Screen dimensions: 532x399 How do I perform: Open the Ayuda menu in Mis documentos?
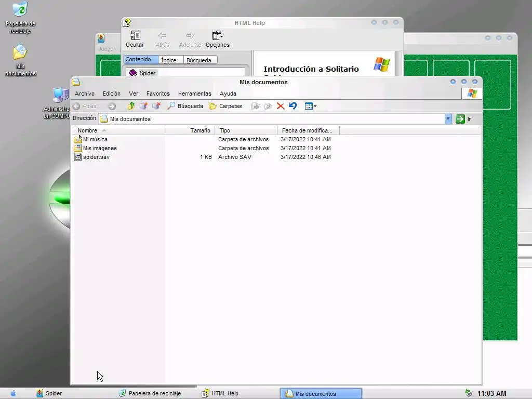[x=228, y=94]
